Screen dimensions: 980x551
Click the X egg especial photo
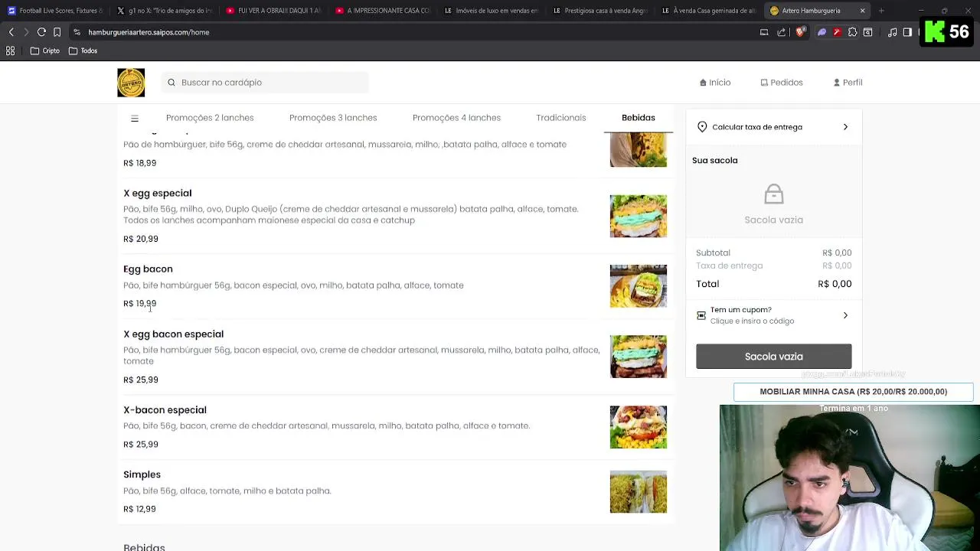(639, 216)
